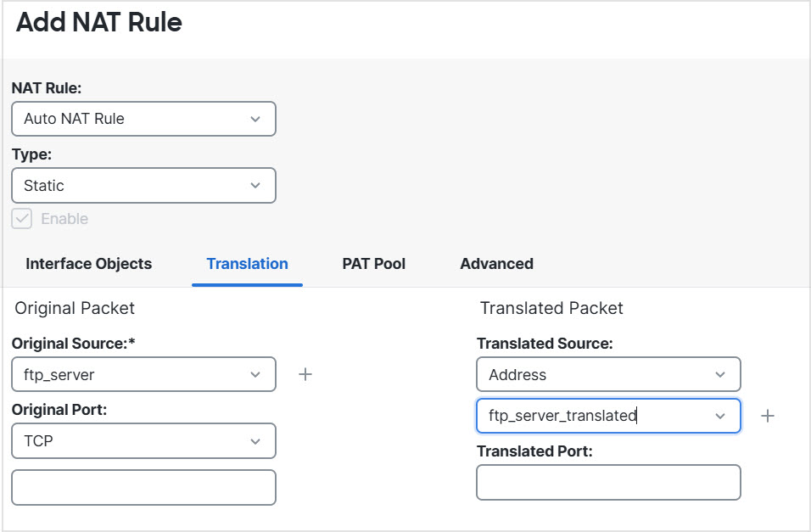
Task: Focus the Original Port number input field
Action: point(143,487)
